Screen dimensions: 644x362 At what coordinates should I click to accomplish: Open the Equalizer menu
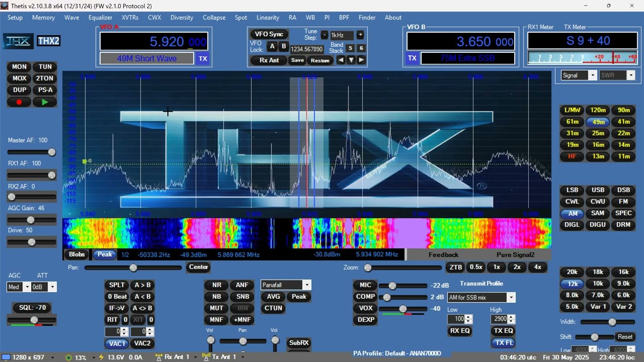pos(100,17)
